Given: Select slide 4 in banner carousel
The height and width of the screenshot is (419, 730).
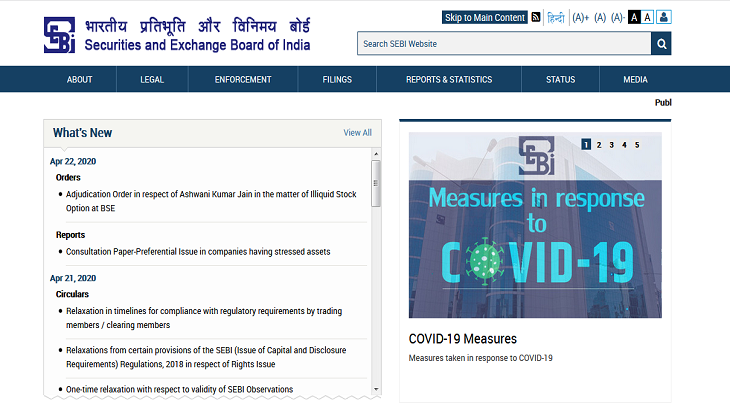Looking at the screenshot, I should (x=624, y=145).
